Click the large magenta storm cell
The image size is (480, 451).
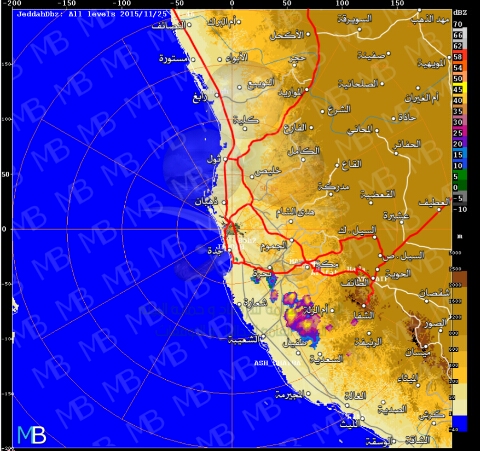[x=303, y=319]
